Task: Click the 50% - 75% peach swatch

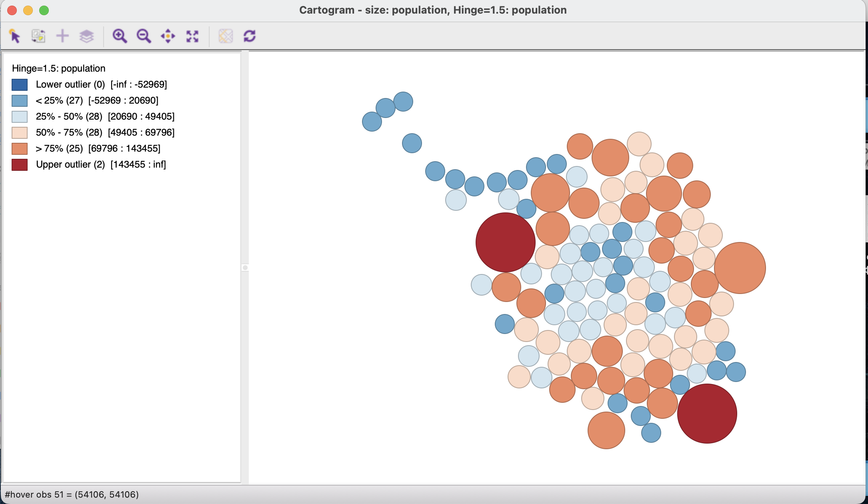Action: tap(20, 132)
